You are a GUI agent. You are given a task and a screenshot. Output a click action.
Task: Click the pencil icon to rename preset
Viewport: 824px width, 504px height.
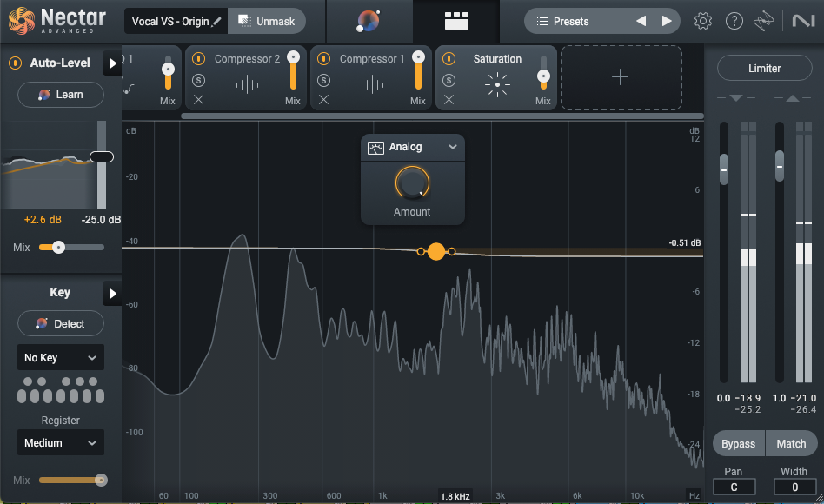(x=216, y=22)
